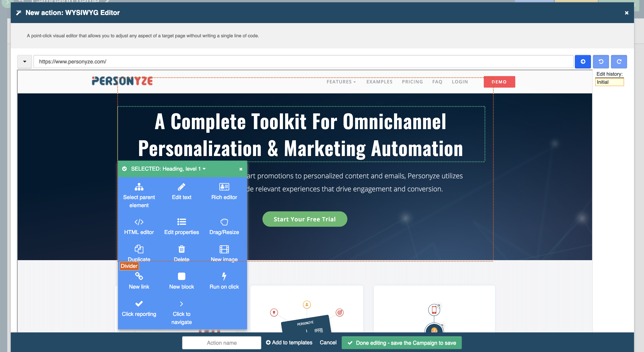Click the undo arrow button
This screenshot has height=352, width=644.
(601, 61)
